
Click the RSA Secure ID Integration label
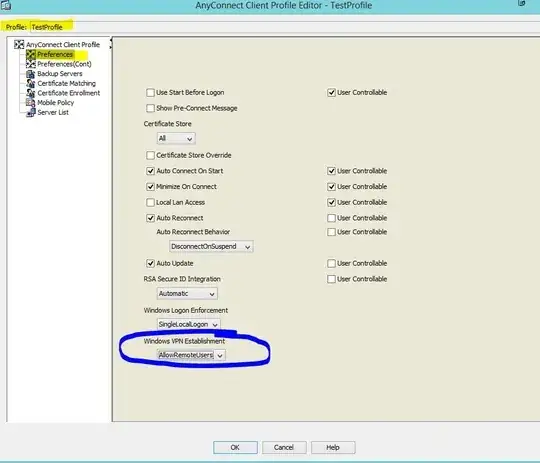182,279
